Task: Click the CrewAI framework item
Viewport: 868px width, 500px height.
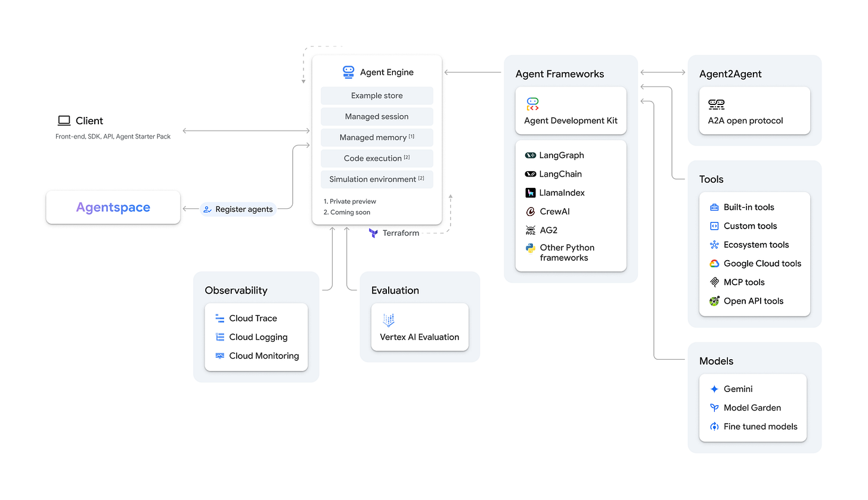Action: click(554, 211)
